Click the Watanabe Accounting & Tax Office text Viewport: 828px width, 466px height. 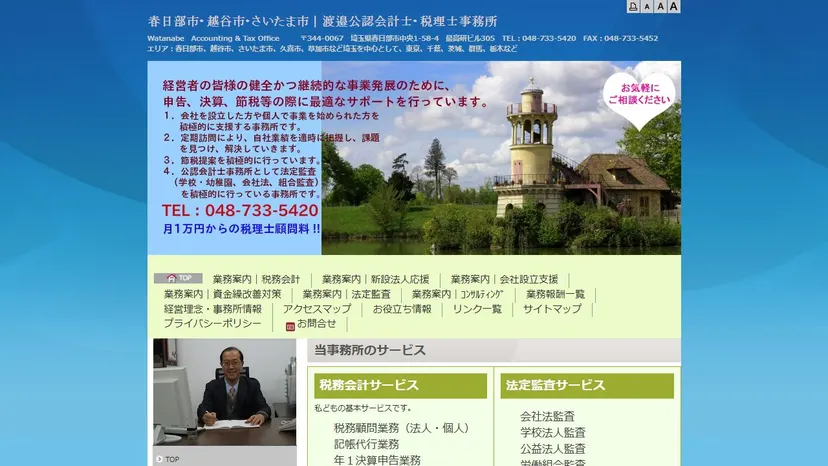pyautogui.click(x=213, y=38)
